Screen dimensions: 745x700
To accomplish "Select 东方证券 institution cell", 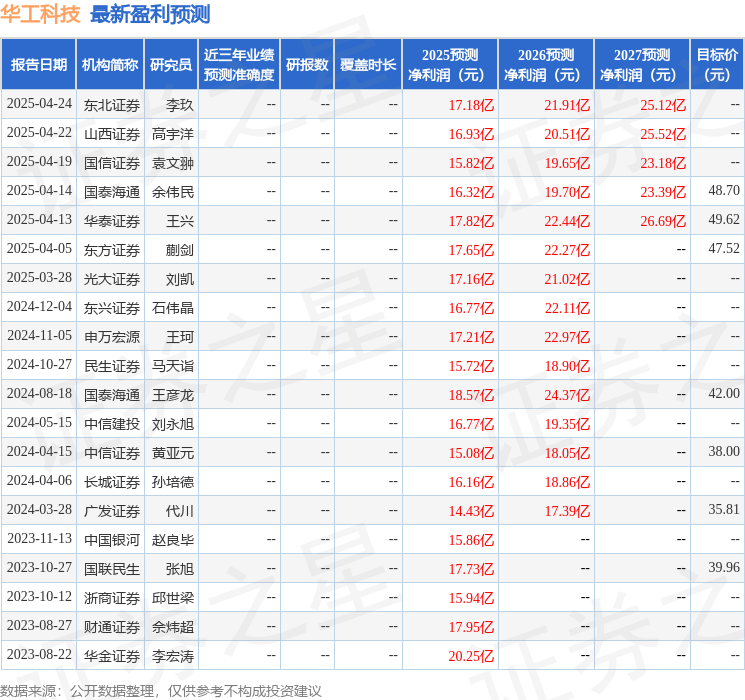I will (x=112, y=250).
